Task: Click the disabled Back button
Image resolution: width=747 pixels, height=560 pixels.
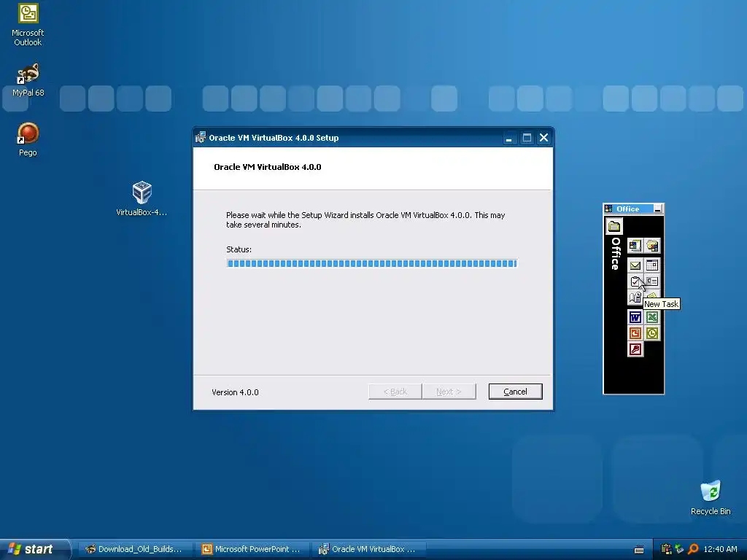Action: (x=395, y=392)
